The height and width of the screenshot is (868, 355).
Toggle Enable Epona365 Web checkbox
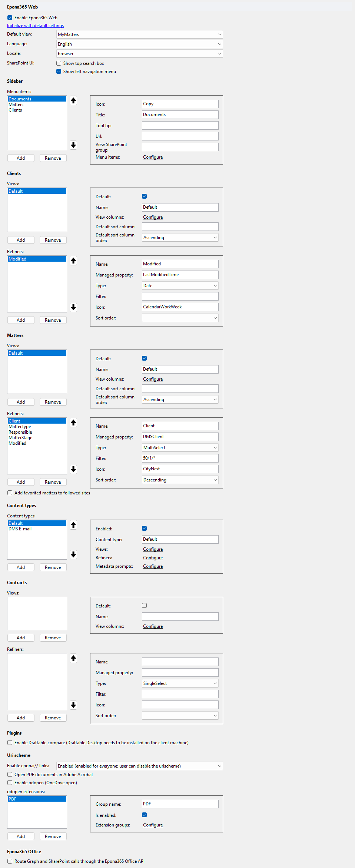pyautogui.click(x=10, y=18)
